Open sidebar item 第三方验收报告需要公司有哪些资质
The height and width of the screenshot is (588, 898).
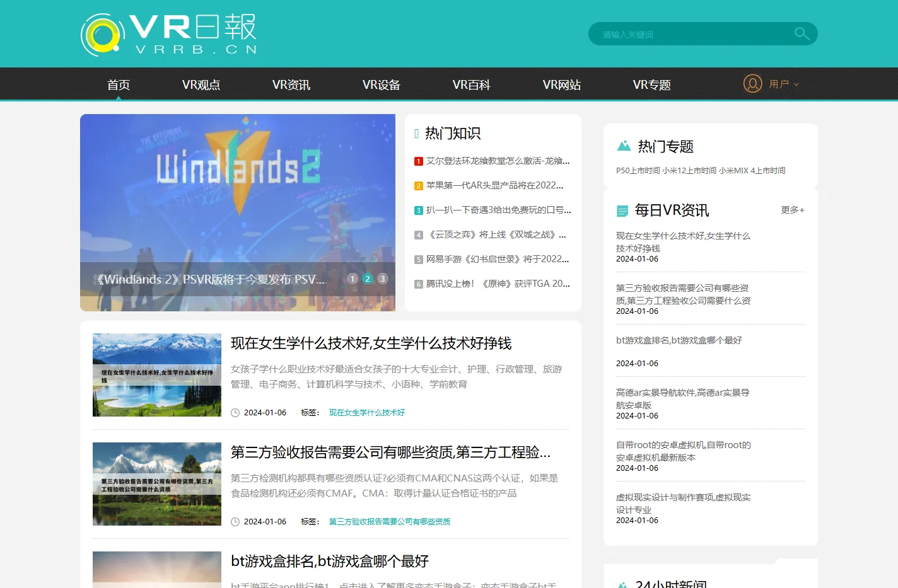click(x=683, y=294)
